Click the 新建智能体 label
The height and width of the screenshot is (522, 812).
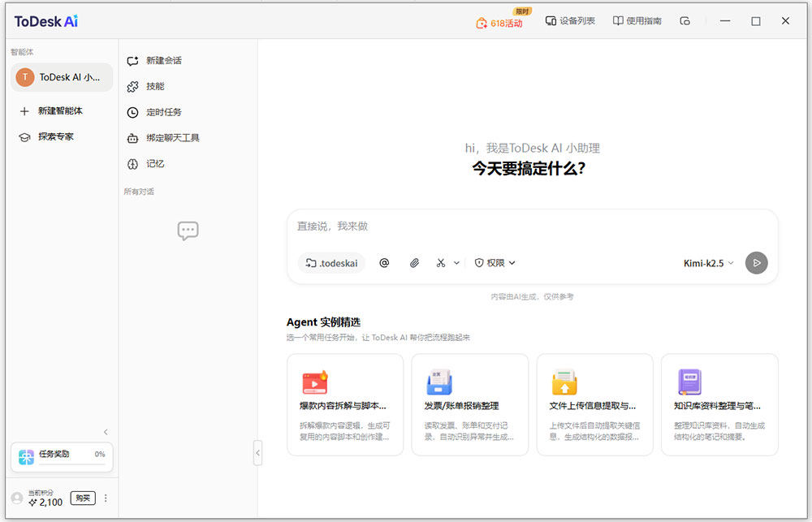(x=60, y=111)
